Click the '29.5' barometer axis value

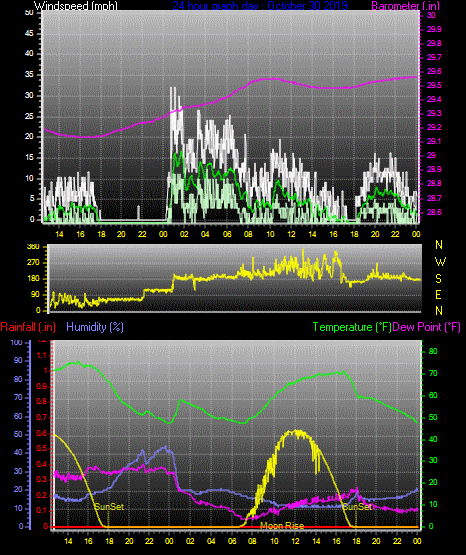434,86
